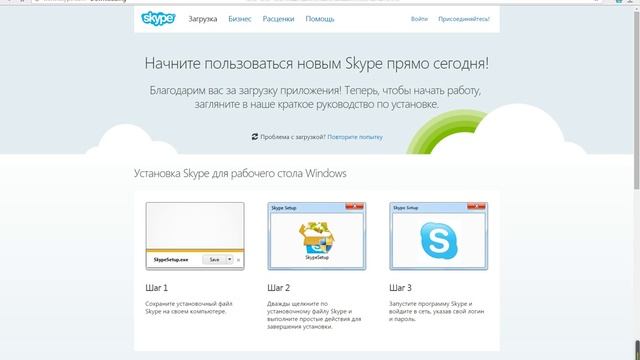640x360 pixels.
Task: Click the Войти sign-in link
Action: pos(419,19)
